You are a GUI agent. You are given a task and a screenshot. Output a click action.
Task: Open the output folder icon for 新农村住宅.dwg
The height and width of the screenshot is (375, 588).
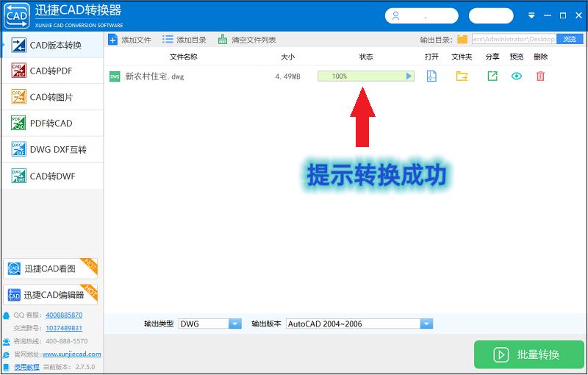pyautogui.click(x=462, y=76)
